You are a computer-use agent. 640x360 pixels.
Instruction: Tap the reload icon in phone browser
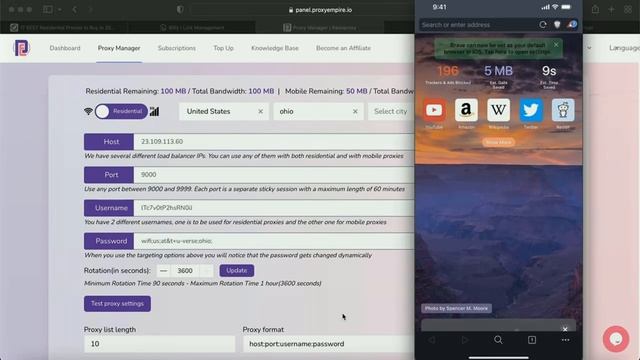pos(542,24)
